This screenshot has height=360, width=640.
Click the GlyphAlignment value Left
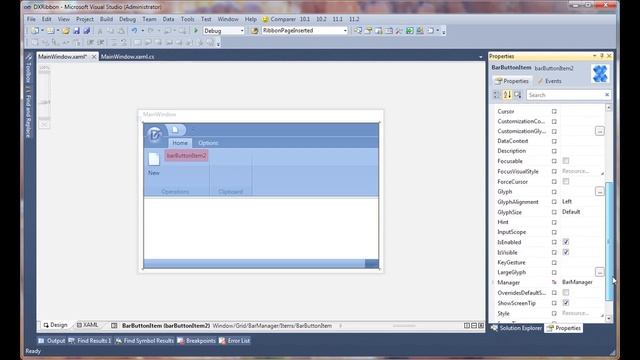point(567,202)
